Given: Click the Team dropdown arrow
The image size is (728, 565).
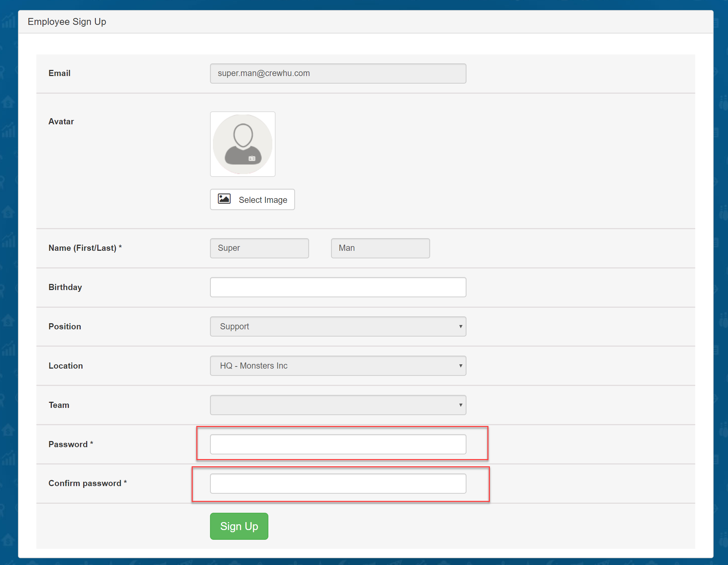Looking at the screenshot, I should (460, 405).
